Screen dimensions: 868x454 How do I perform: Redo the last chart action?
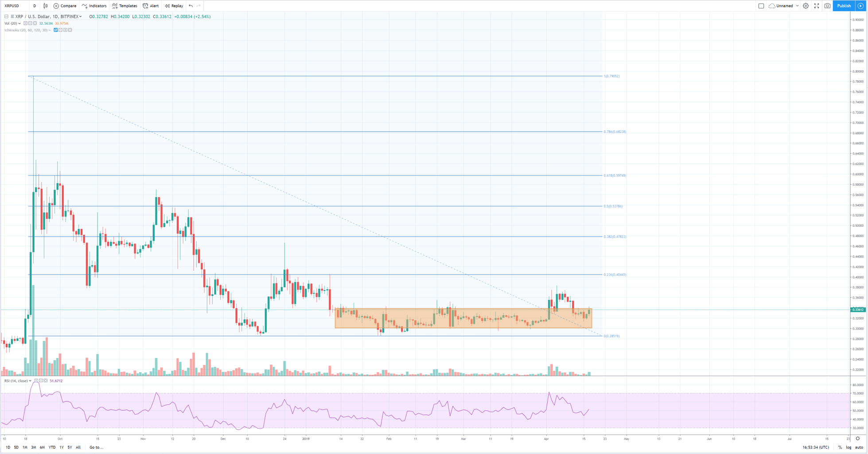click(199, 6)
